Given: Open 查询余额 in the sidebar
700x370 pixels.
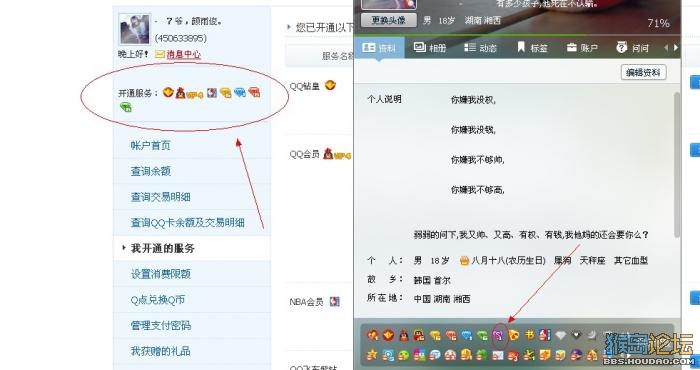Looking at the screenshot, I should click(x=150, y=171).
